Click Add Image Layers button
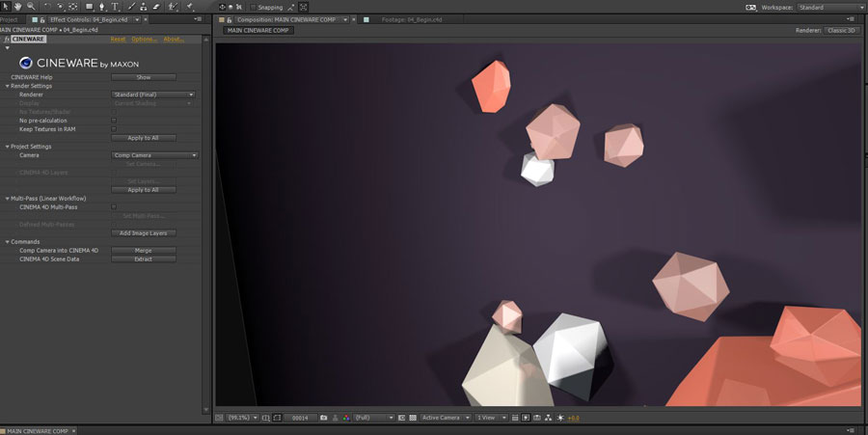Viewport: 868px width, 435px height. pos(144,233)
